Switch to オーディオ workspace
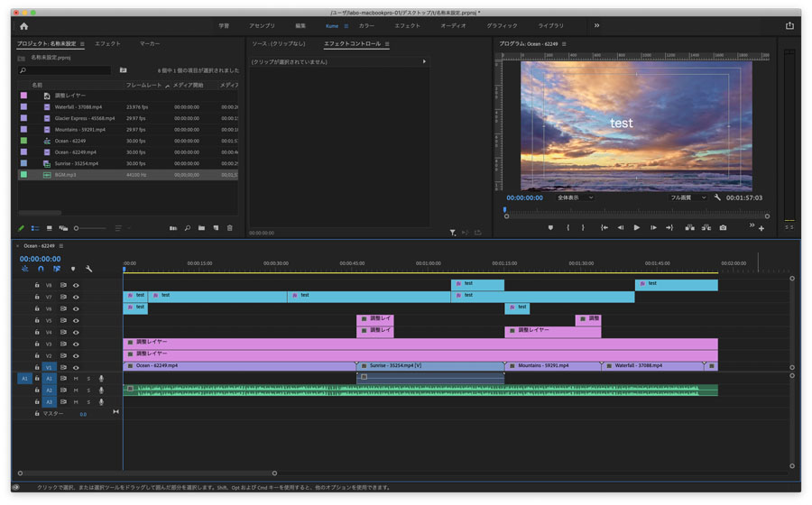Image resolution: width=812 pixels, height=505 pixels. click(x=453, y=26)
